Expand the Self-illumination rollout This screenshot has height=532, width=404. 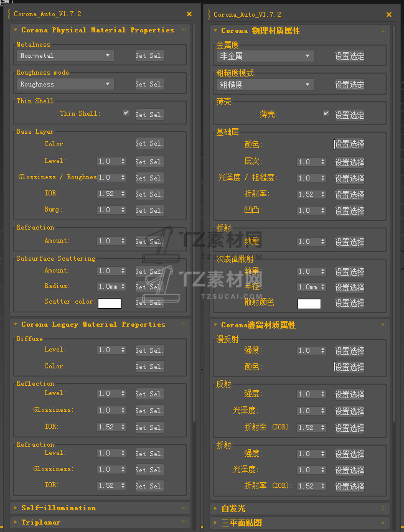pos(16,508)
